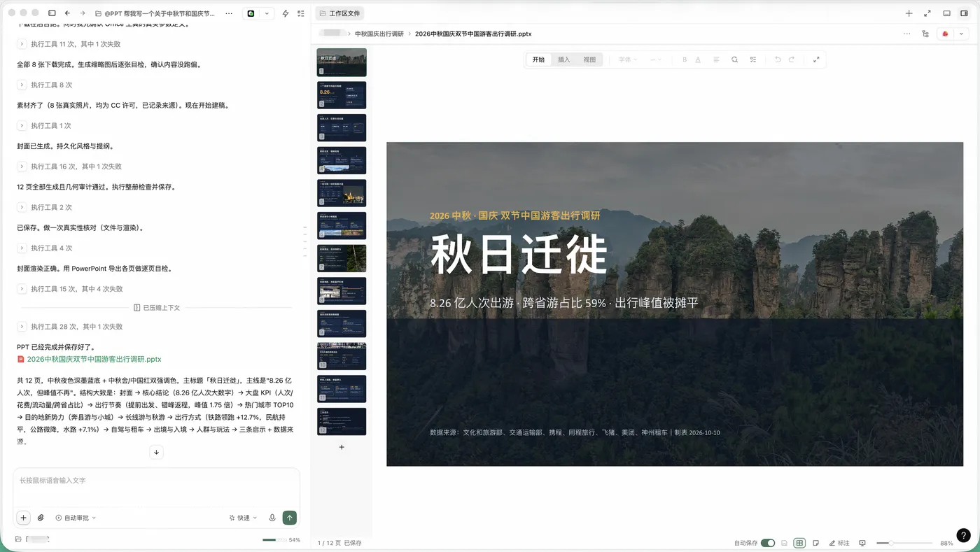980x552 pixels.
Task: Add a new slide below the thumbnails
Action: click(342, 447)
